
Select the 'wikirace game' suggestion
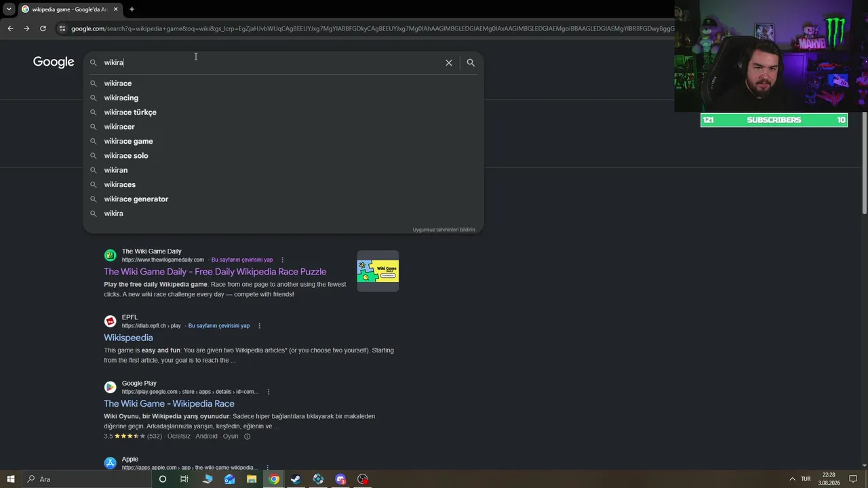(x=283, y=141)
